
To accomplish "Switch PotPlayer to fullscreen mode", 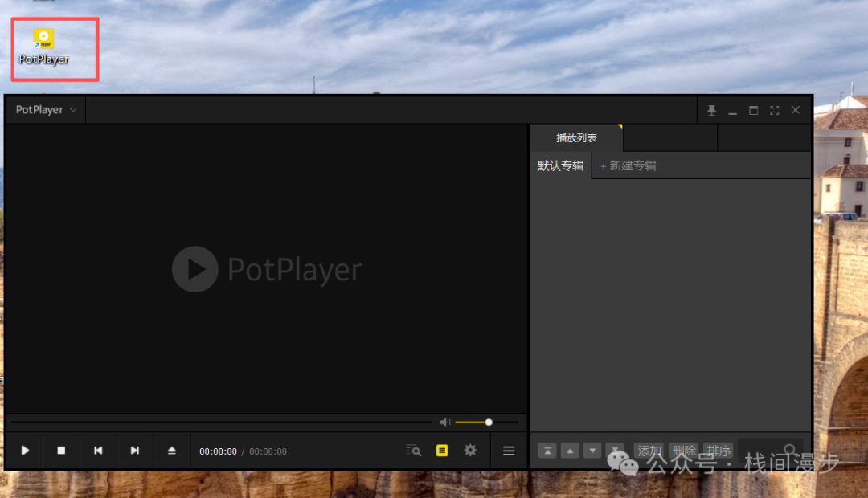I will [775, 110].
